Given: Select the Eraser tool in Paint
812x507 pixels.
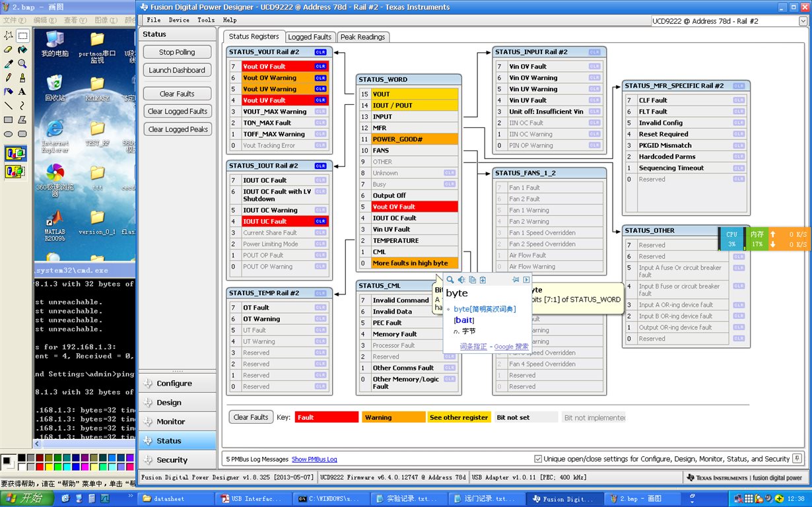Looking at the screenshot, I should [x=9, y=50].
